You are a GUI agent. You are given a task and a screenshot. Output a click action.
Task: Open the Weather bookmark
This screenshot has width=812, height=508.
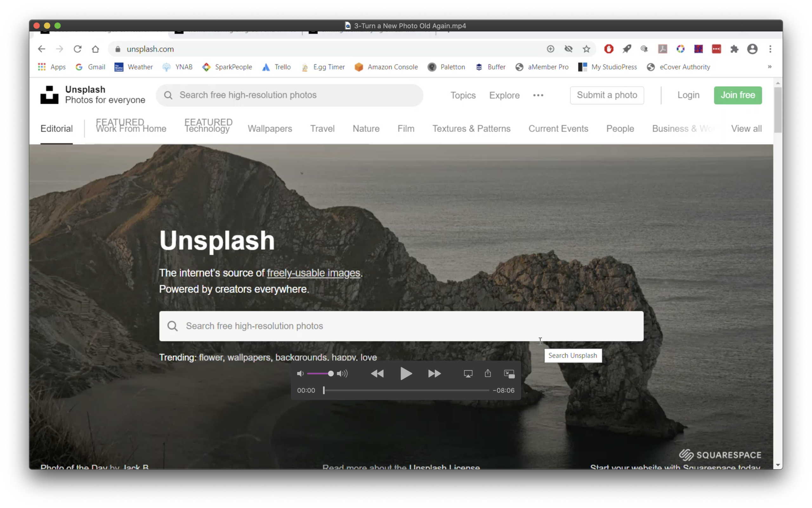click(134, 67)
